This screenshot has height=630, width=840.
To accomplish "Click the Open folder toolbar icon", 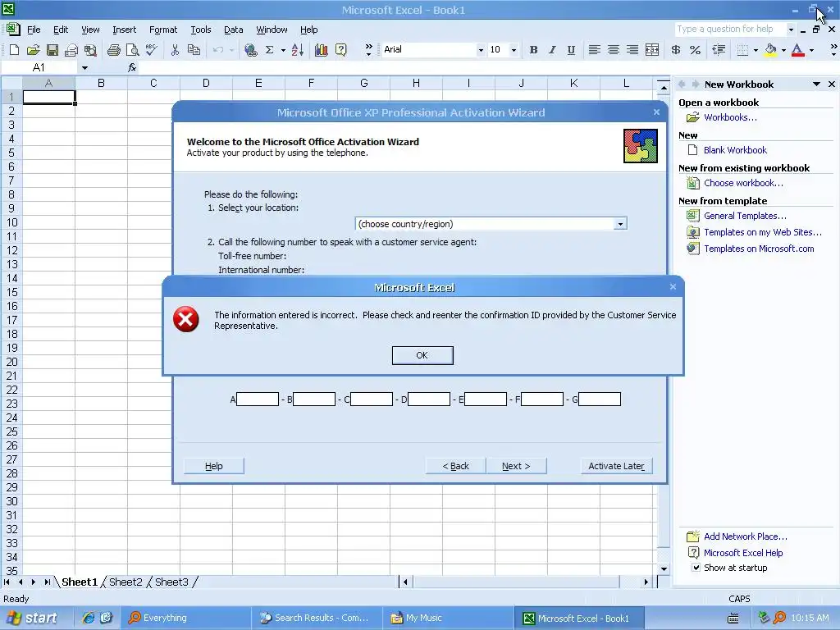I will click(33, 50).
